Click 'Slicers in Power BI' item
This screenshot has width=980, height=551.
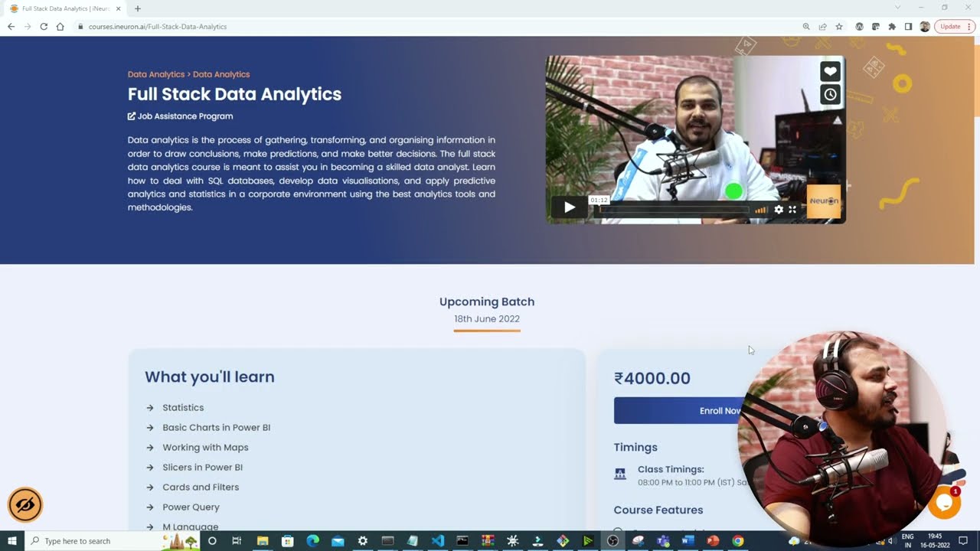coord(202,468)
